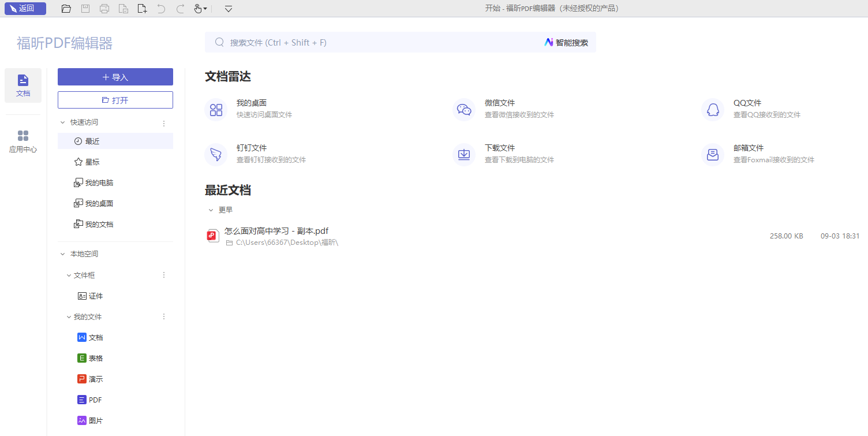Click the create new document icon

click(x=142, y=9)
